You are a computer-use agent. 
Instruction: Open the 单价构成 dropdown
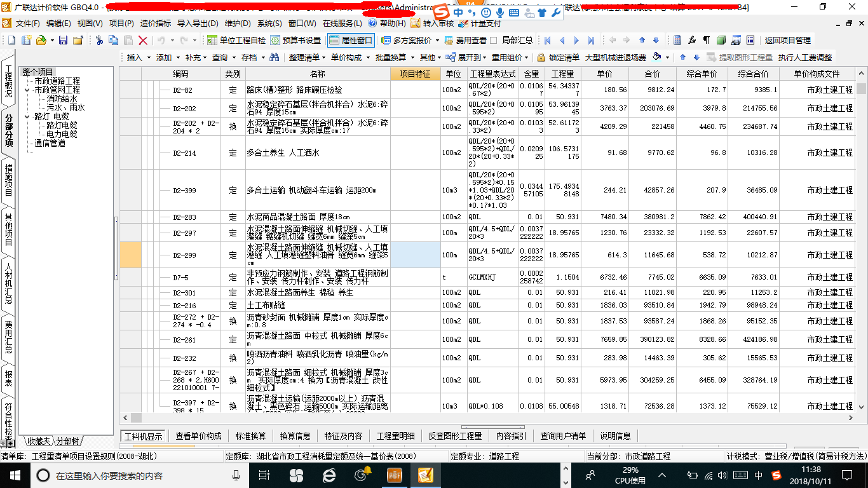[x=349, y=57]
